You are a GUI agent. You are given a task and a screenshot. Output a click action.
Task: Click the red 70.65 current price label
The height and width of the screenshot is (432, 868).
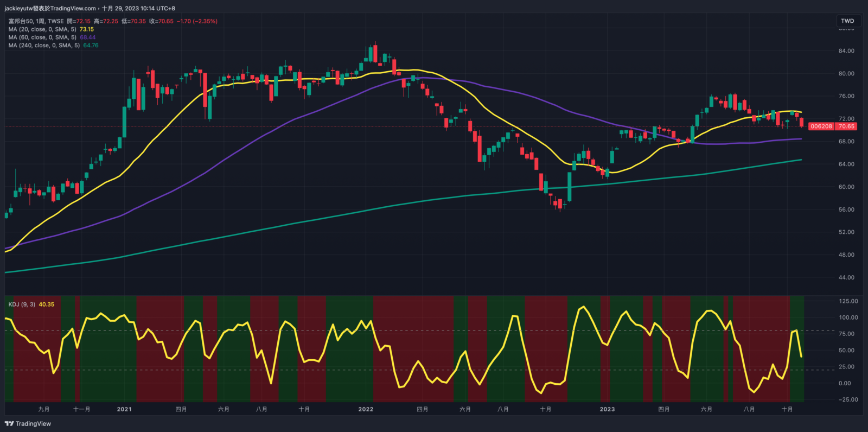point(846,126)
